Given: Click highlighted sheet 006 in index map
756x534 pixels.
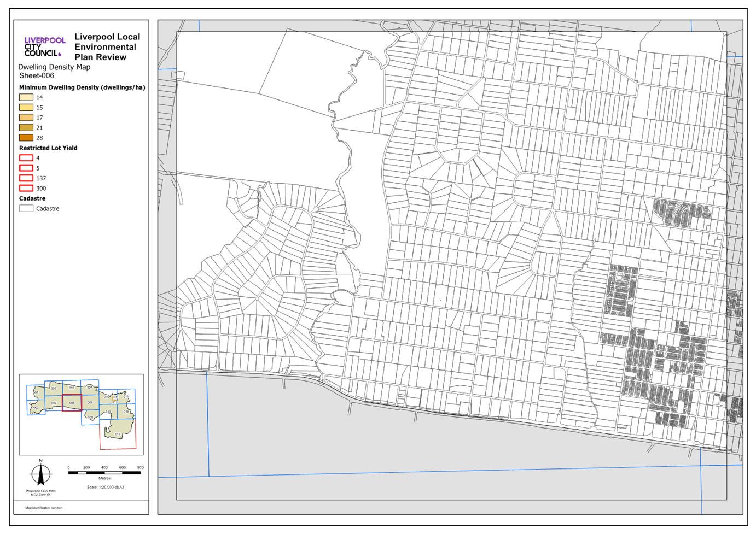Looking at the screenshot, I should click(x=72, y=403).
